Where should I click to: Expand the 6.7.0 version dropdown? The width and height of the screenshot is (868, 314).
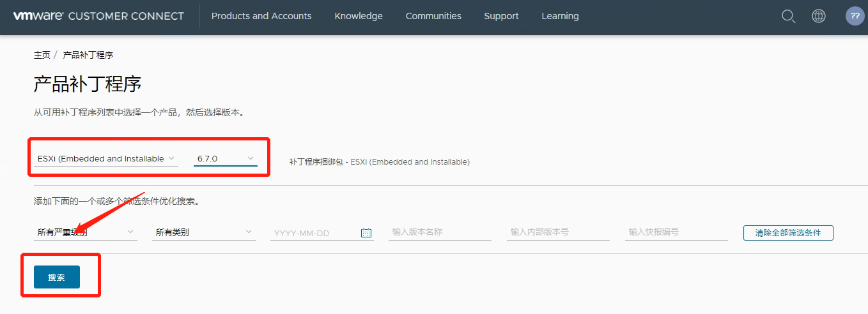(x=226, y=158)
